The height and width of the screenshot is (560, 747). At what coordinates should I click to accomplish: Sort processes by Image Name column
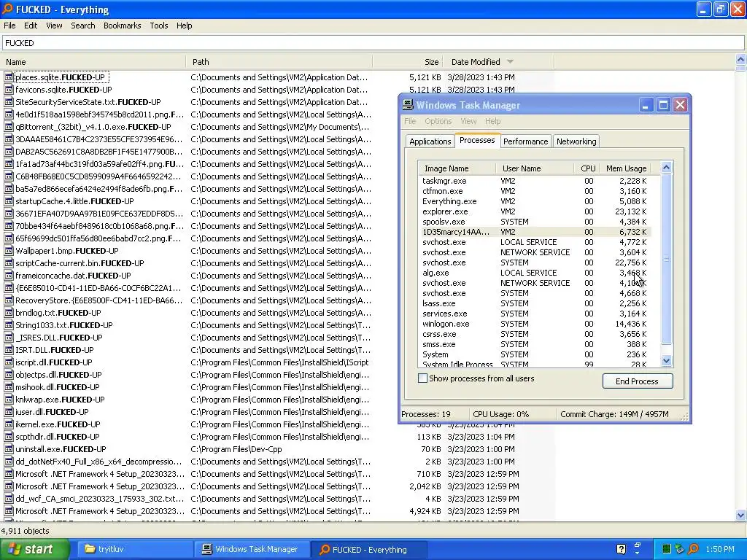(457, 168)
